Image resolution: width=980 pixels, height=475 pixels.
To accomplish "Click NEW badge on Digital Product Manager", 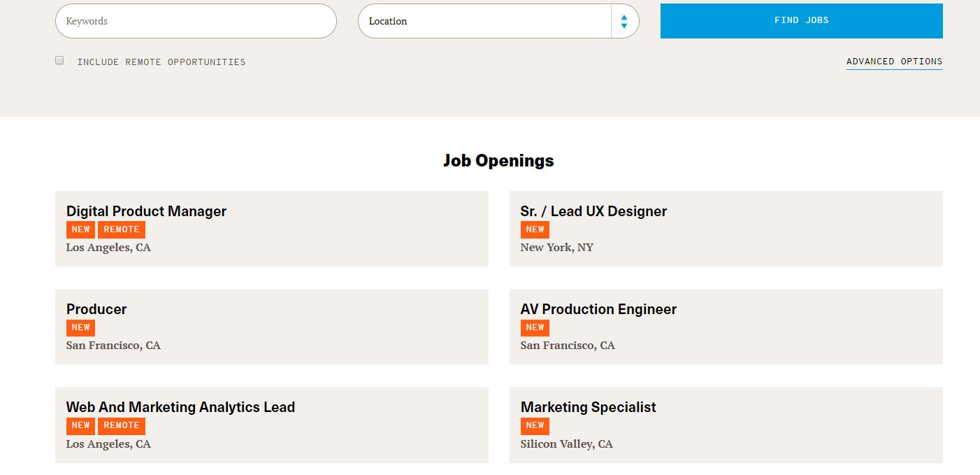I will [81, 229].
